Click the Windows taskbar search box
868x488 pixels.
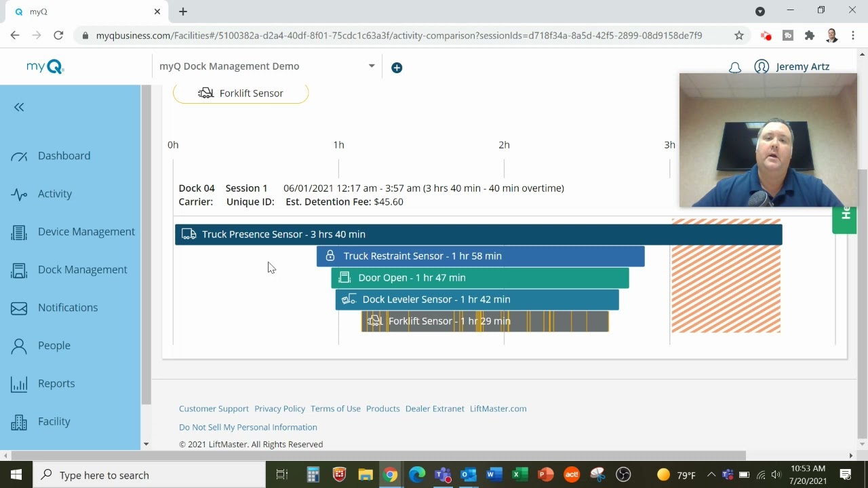click(x=149, y=475)
